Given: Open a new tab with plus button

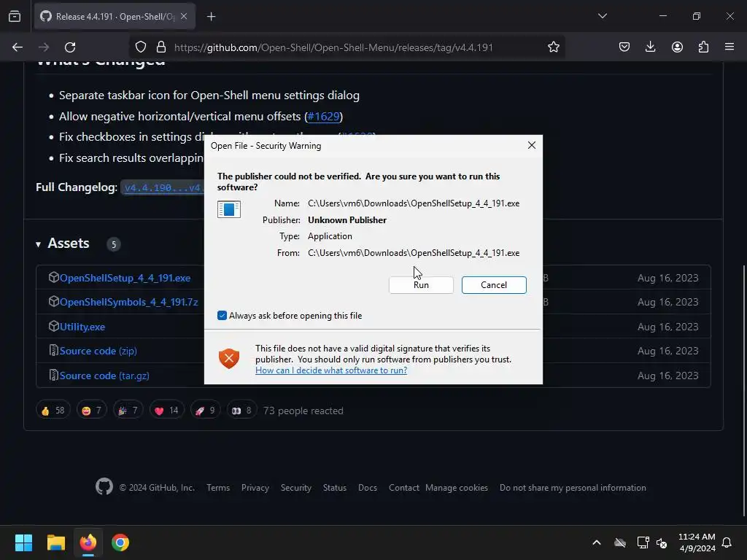Looking at the screenshot, I should [x=211, y=17].
